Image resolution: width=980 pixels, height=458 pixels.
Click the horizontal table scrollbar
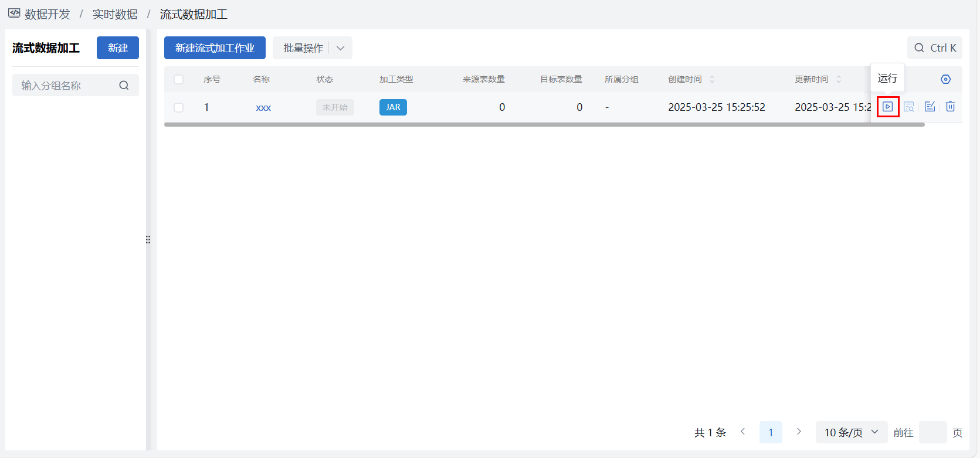click(x=544, y=124)
